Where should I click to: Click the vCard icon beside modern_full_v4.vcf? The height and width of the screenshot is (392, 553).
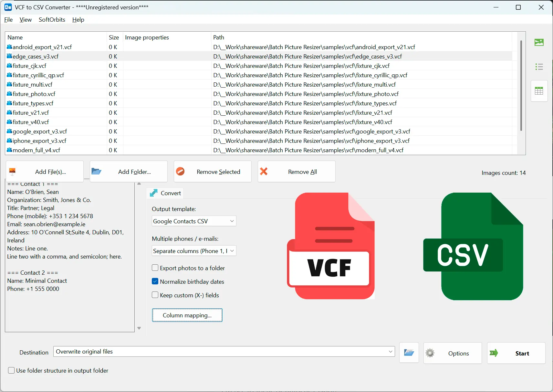click(9, 150)
